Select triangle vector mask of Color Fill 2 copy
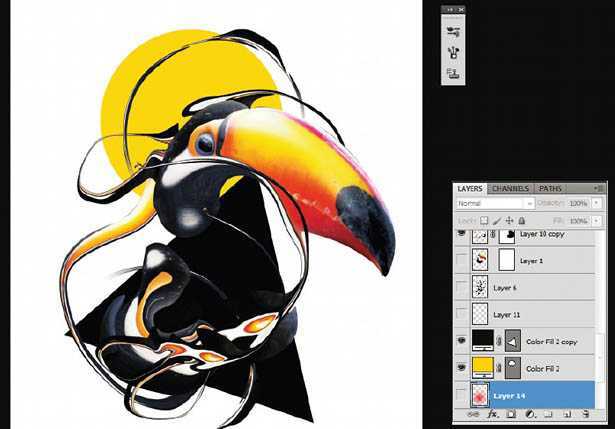615x429 pixels. 513,341
